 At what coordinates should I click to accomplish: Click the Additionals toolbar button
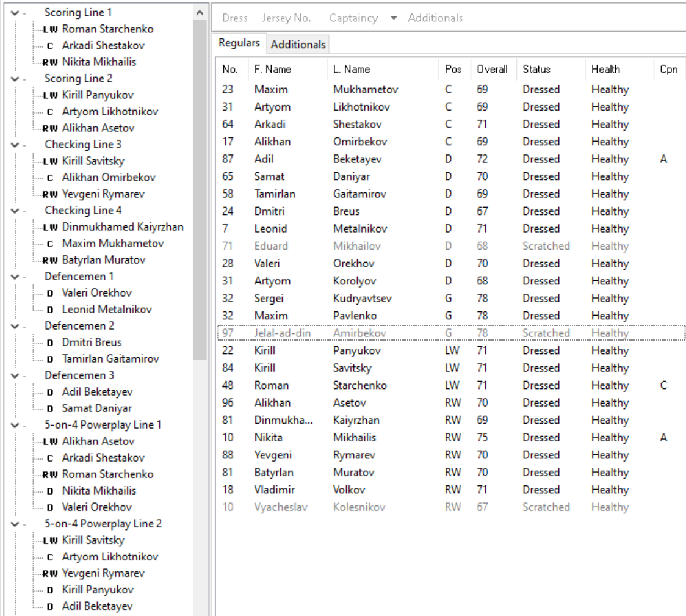pos(435,18)
